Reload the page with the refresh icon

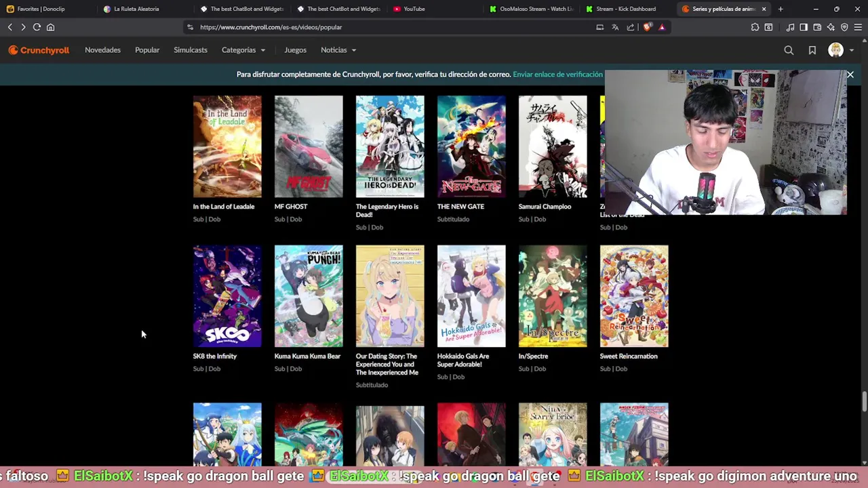37,27
